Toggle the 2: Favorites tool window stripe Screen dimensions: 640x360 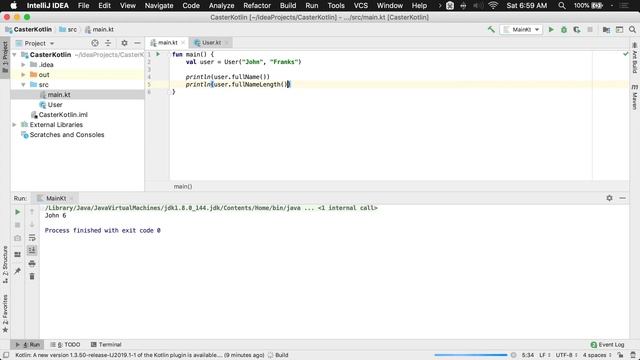point(5,313)
